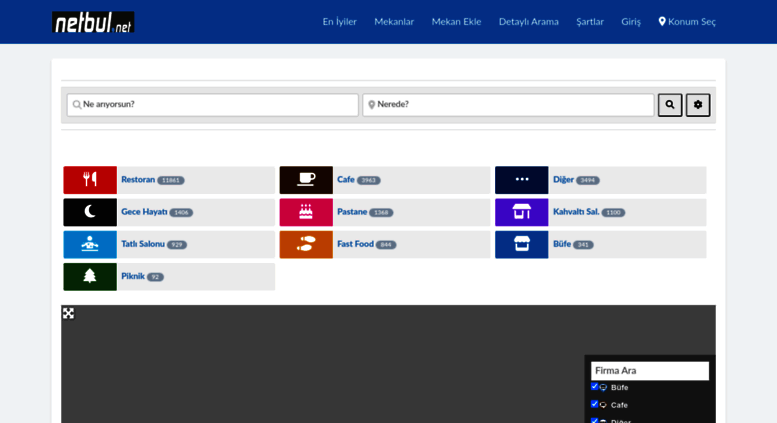The image size is (777, 423).
Task: Open the Fast Food category link
Action: tap(355, 244)
